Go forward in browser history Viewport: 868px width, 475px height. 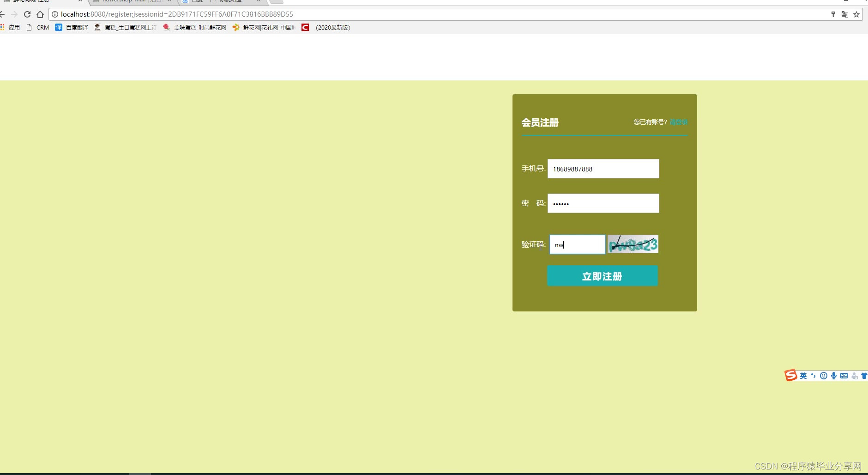[x=14, y=14]
